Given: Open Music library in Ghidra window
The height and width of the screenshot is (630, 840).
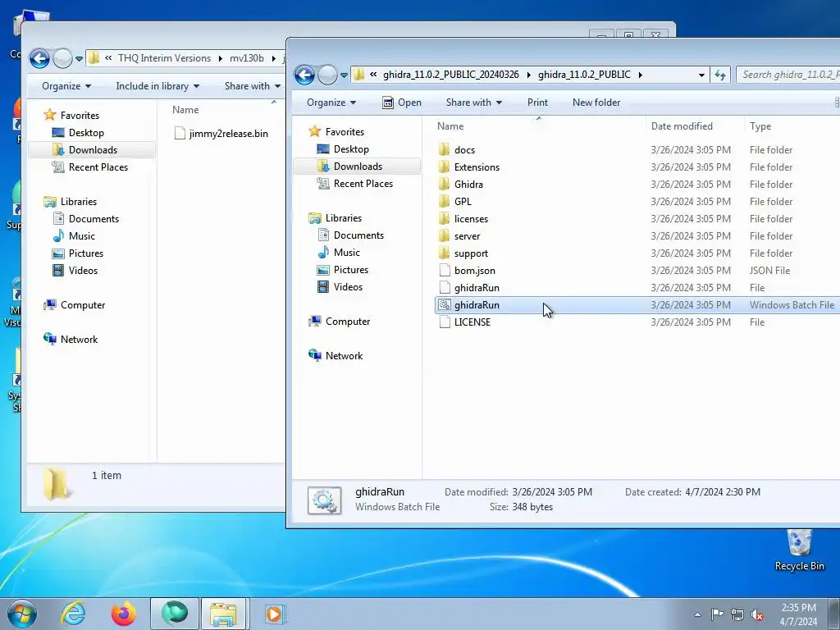Looking at the screenshot, I should [347, 253].
